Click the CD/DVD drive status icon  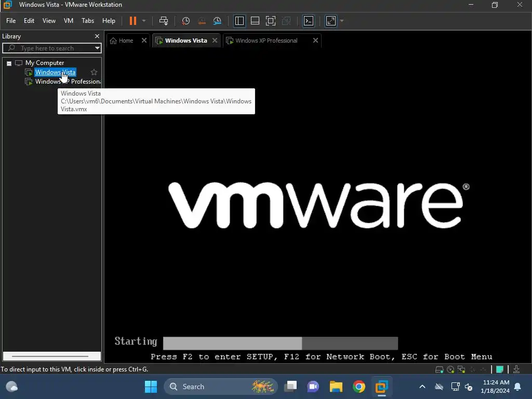[450, 369]
